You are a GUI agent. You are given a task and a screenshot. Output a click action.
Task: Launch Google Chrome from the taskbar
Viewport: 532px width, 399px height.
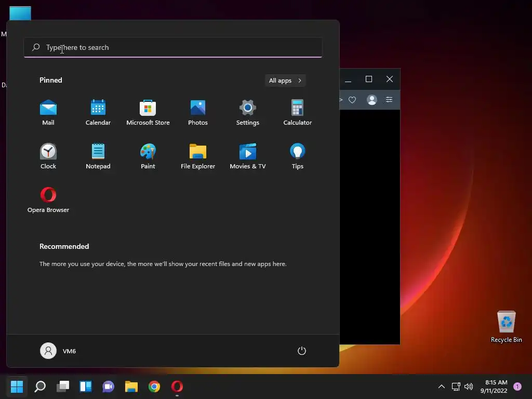(154, 386)
